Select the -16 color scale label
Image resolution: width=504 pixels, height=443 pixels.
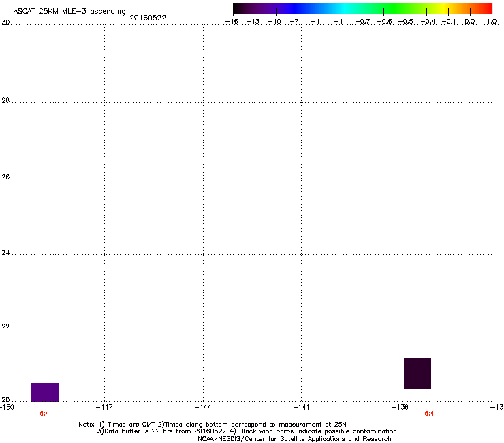232,22
